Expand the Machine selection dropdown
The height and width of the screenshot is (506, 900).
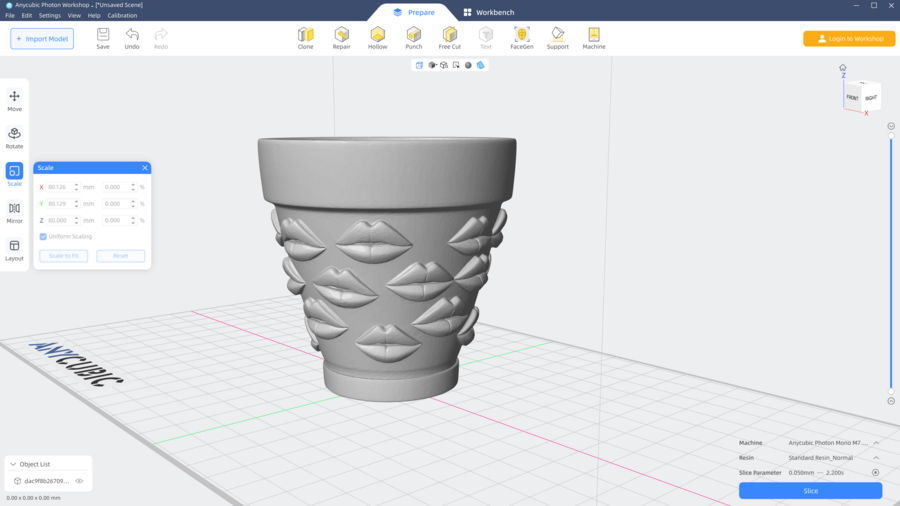876,443
